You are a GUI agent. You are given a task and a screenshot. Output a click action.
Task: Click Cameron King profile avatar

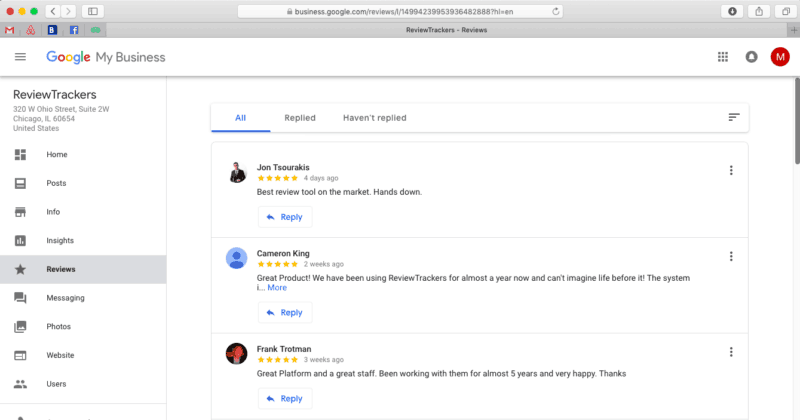click(237, 258)
